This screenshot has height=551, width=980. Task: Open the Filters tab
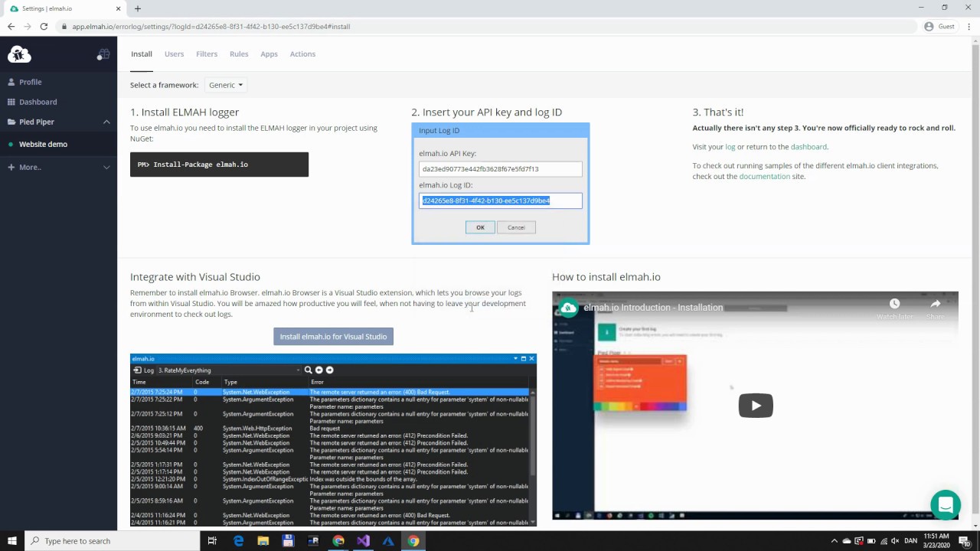click(207, 54)
